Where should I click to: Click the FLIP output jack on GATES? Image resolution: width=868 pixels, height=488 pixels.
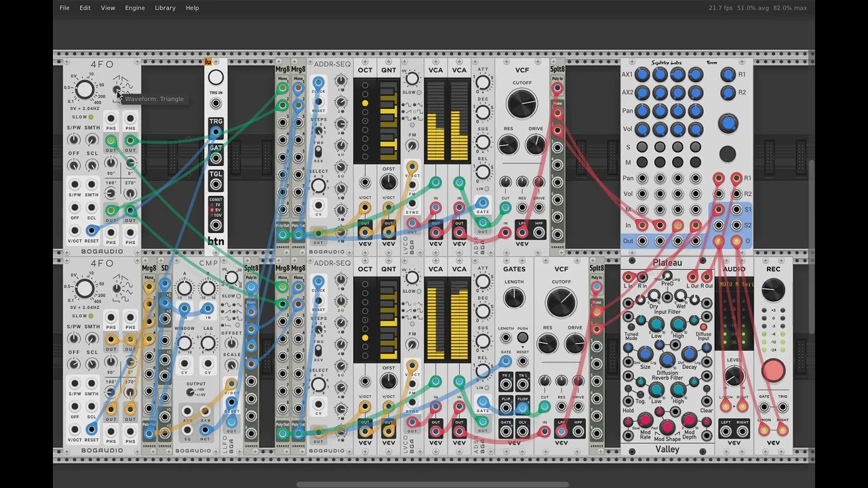pos(506,407)
